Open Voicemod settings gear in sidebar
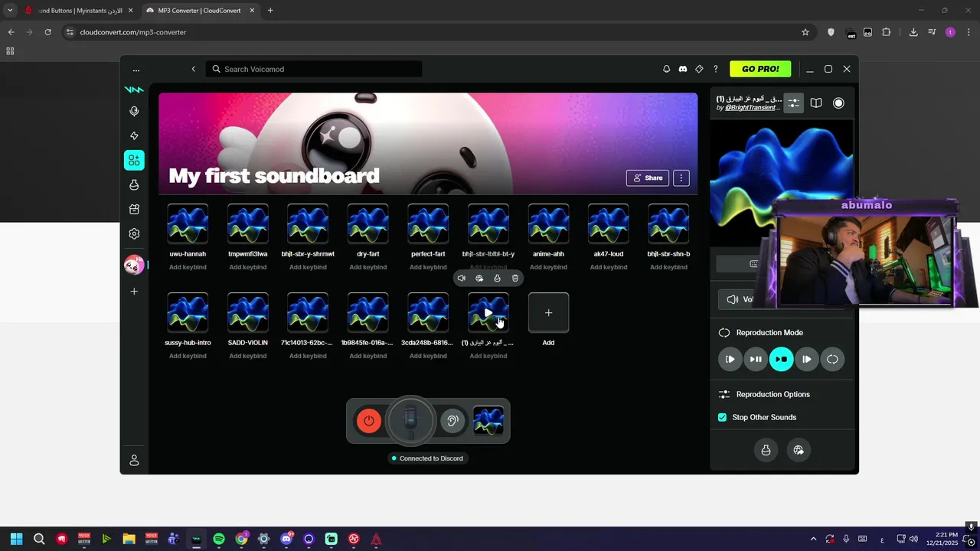 pyautogui.click(x=134, y=233)
